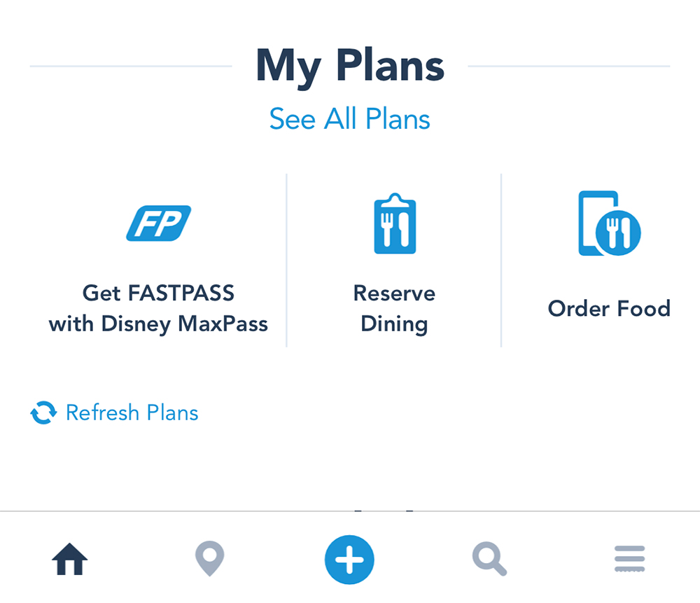Open the hamburger menu

pos(629,559)
